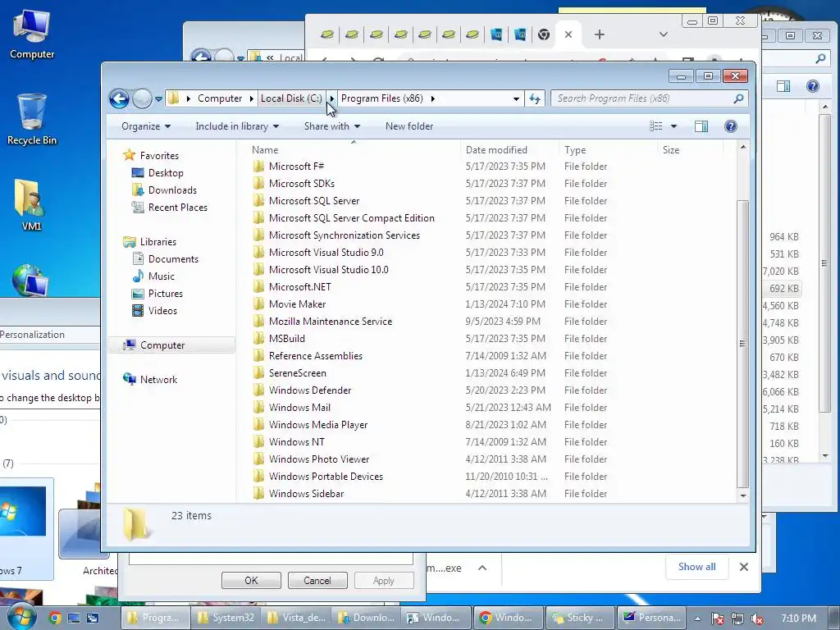Open the address bar history dropdown

tap(516, 98)
